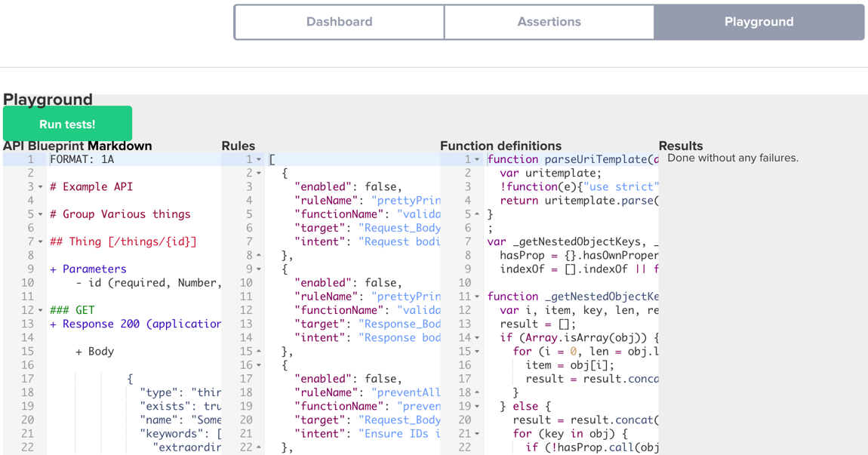Collapse the 'if (Array.isArray(obj))' block arrow
The image size is (868, 455).
[x=478, y=338]
